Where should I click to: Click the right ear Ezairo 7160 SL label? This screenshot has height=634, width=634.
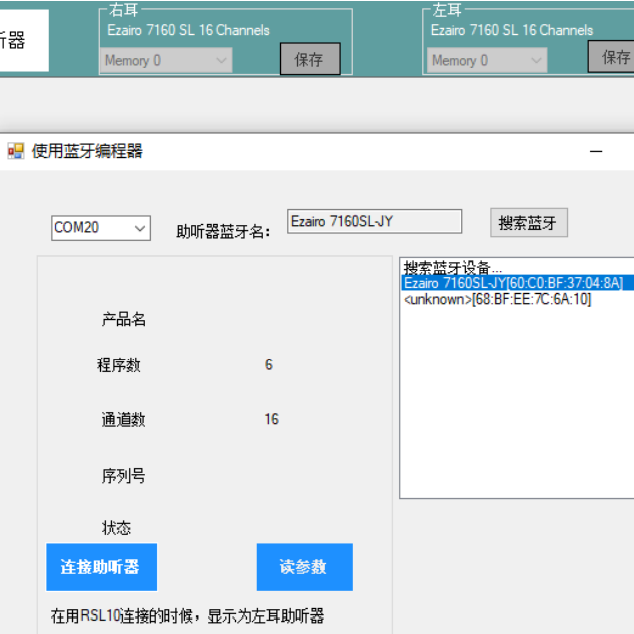[188, 30]
